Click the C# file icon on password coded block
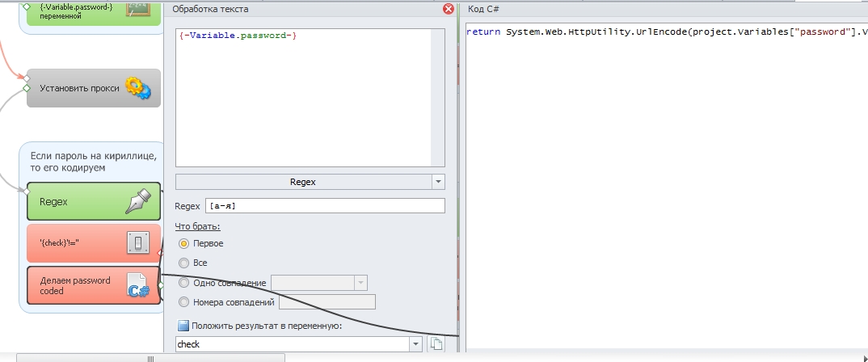Viewport: 868px width, 362px height. pos(138,284)
